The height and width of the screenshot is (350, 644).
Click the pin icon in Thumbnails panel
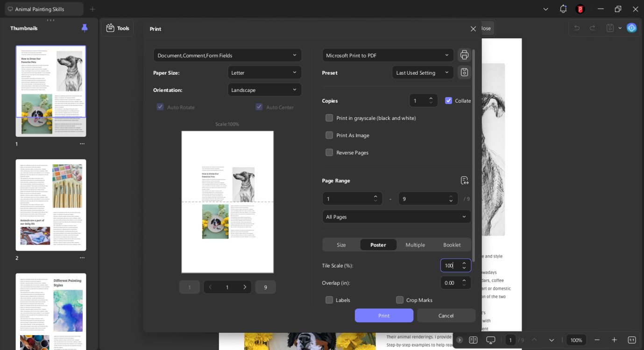85,28
